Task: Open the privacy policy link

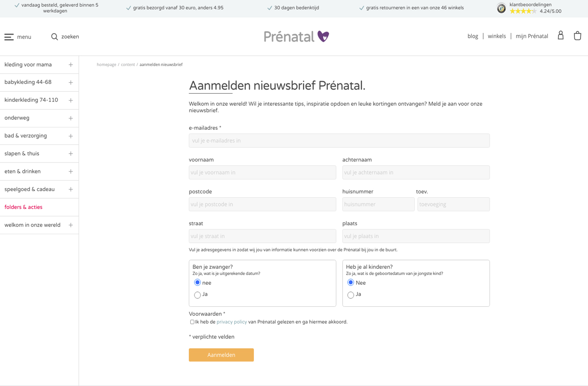Action: 231,322
